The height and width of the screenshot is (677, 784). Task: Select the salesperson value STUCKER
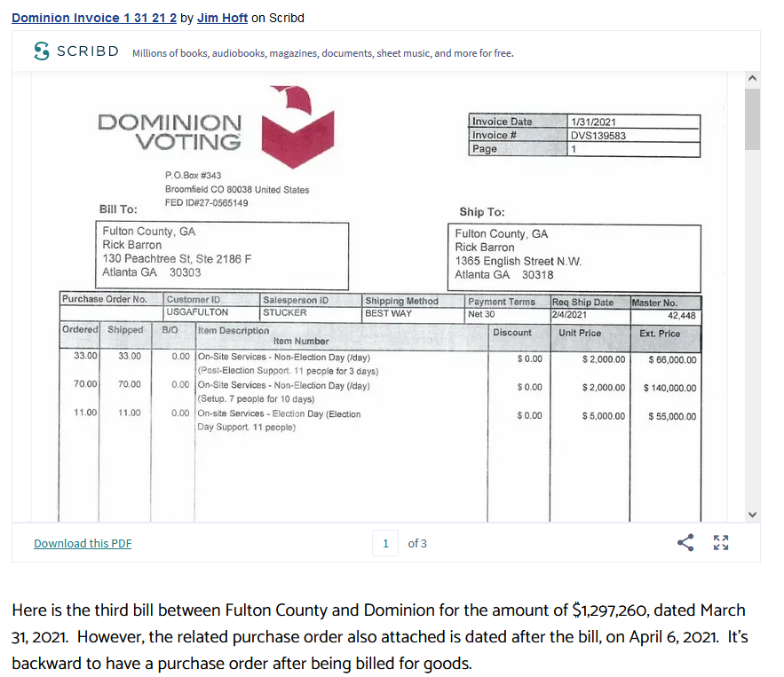284,313
